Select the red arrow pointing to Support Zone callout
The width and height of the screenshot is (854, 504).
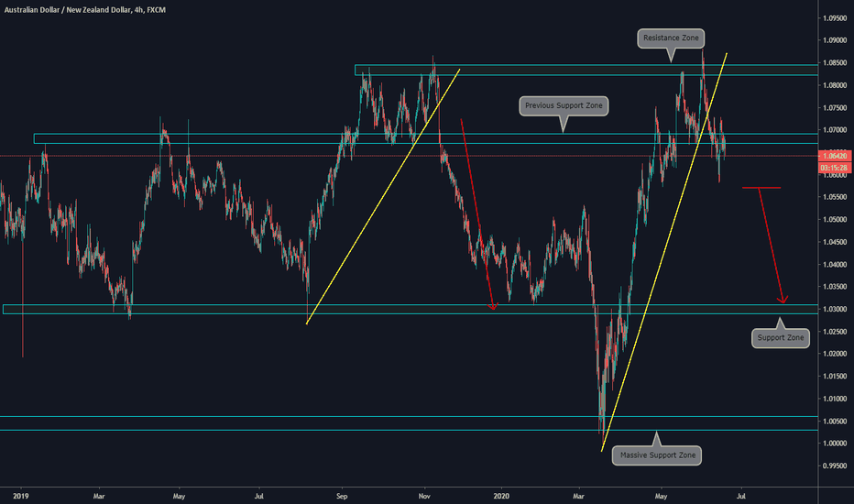click(772, 246)
